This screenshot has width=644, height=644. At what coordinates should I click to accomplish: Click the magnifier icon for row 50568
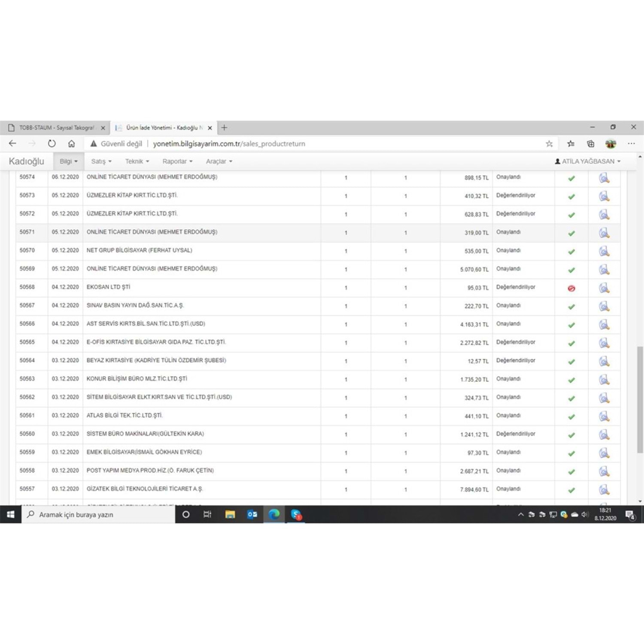(x=604, y=288)
